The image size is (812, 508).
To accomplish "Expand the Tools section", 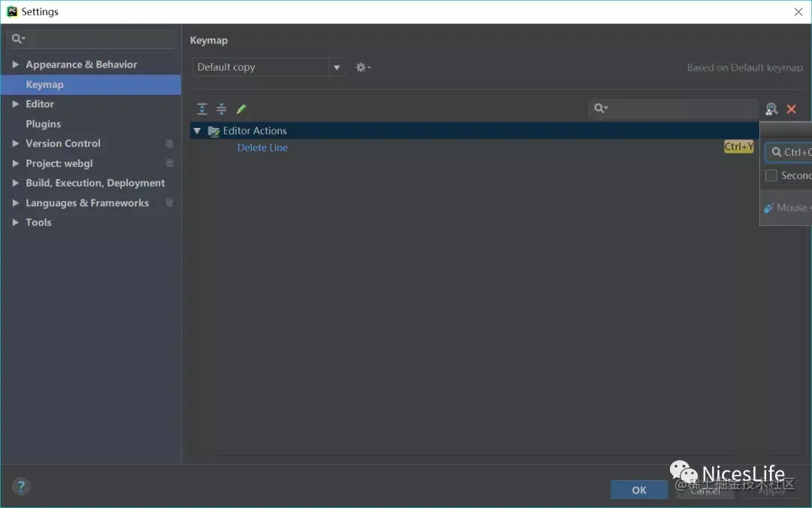I will [x=16, y=222].
